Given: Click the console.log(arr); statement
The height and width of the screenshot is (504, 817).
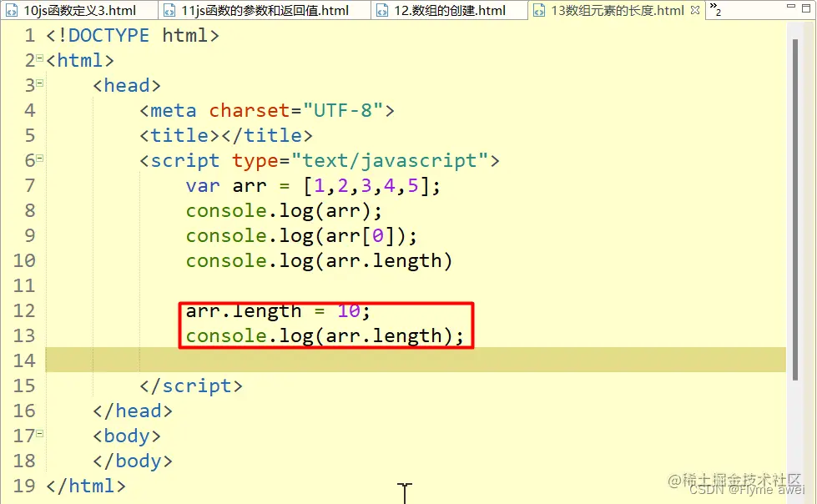Looking at the screenshot, I should (284, 210).
